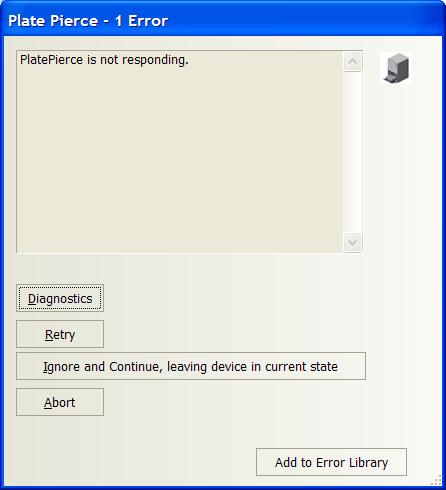
Task: Click the gray instrument image beside the message box
Action: pyautogui.click(x=396, y=68)
